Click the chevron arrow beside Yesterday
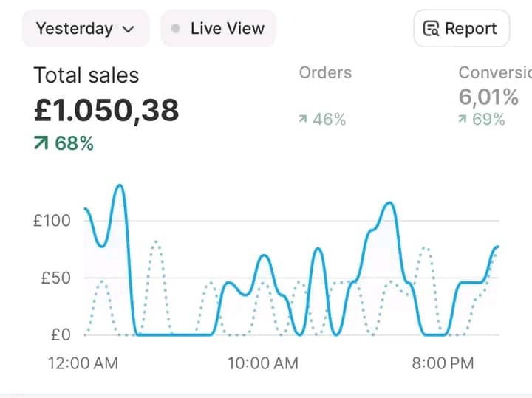 click(128, 30)
